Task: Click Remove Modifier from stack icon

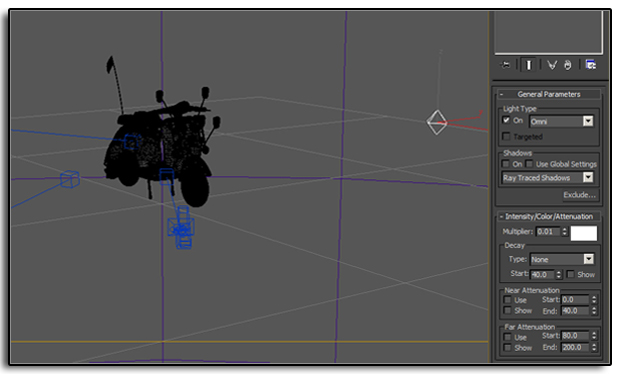Action: pyautogui.click(x=568, y=65)
